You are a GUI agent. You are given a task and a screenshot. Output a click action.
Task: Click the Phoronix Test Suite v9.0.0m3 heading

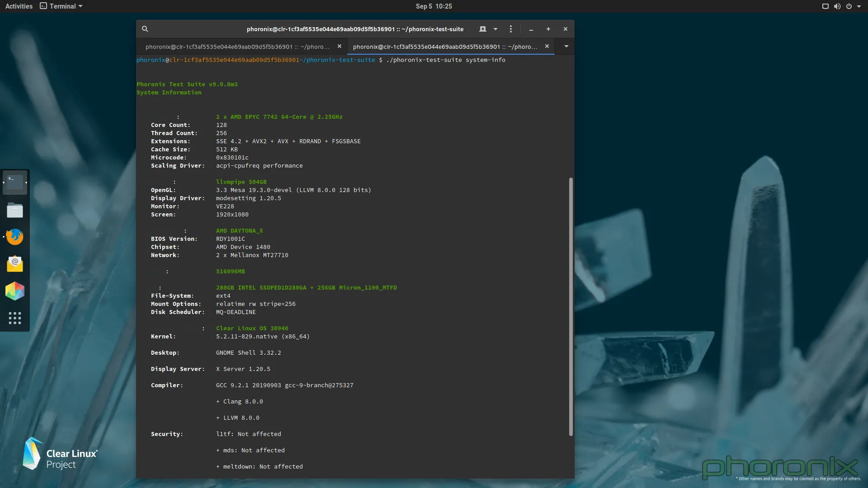[187, 84]
